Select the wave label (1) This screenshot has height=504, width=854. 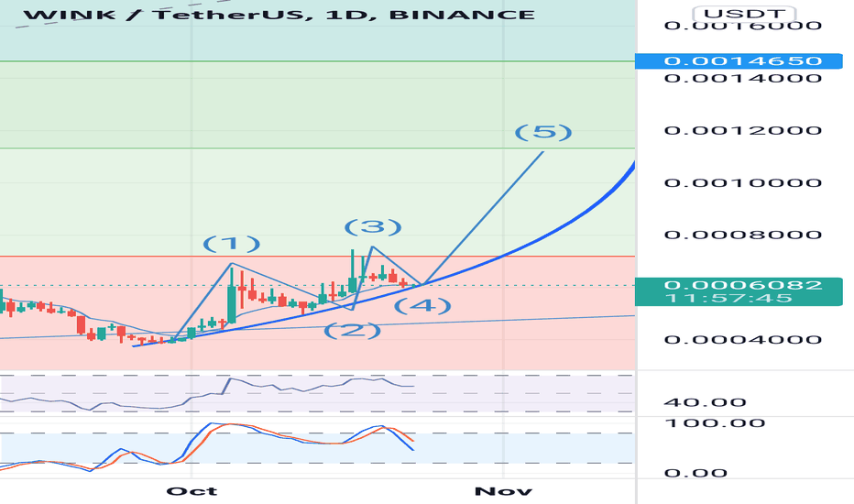tap(232, 244)
